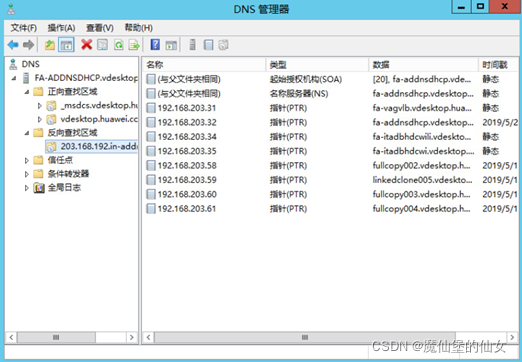522x362 pixels.
Task: Click the red X Delete icon
Action: (87, 45)
